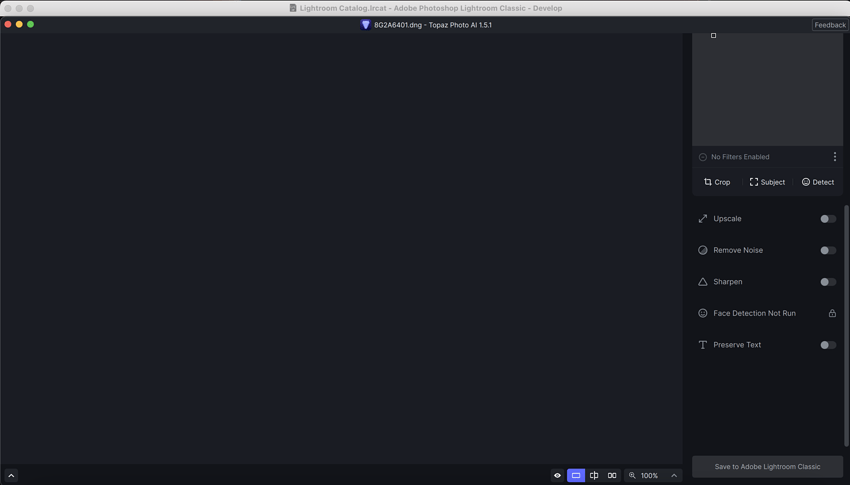
Task: Click the Topaz Photo AI logo icon
Action: pyautogui.click(x=365, y=25)
